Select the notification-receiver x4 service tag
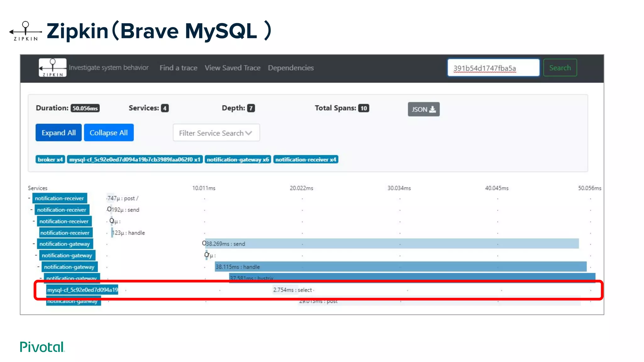Screen dimensions: 644x362 click(x=306, y=160)
